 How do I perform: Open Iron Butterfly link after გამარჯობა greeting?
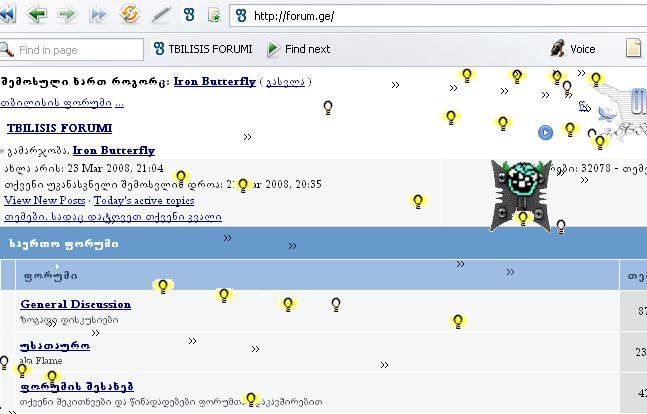[x=114, y=150]
